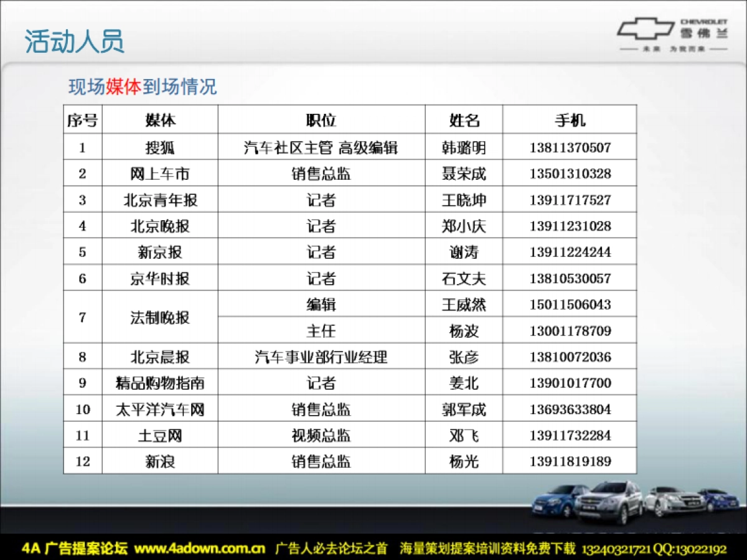The width and height of the screenshot is (747, 560).
Task: Select 新浪 in the last row
Action: pos(159,461)
